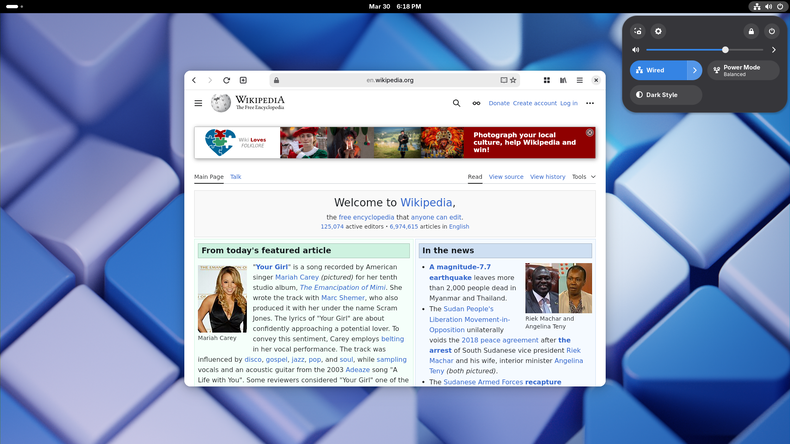Expand sound output options next to volume slider

[773, 49]
